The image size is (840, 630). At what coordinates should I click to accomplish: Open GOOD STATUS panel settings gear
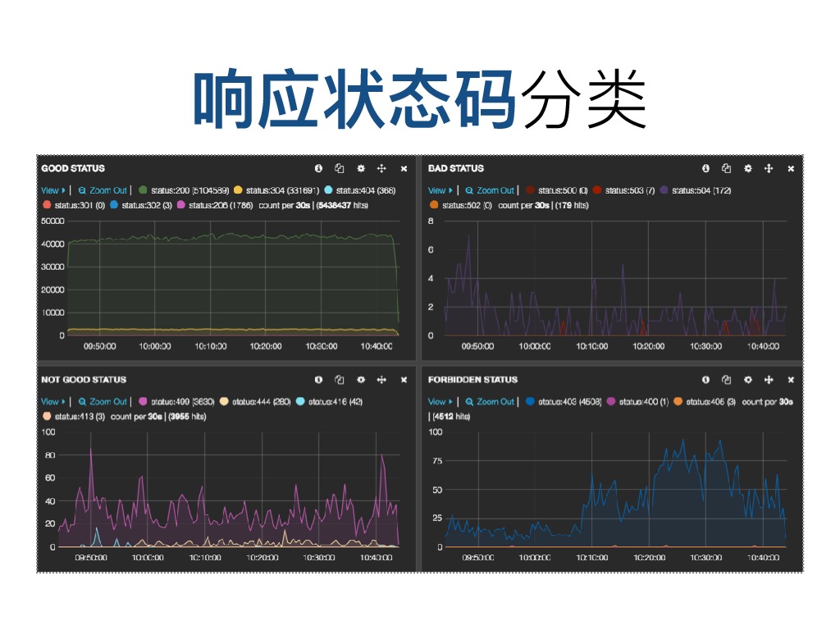click(x=361, y=168)
